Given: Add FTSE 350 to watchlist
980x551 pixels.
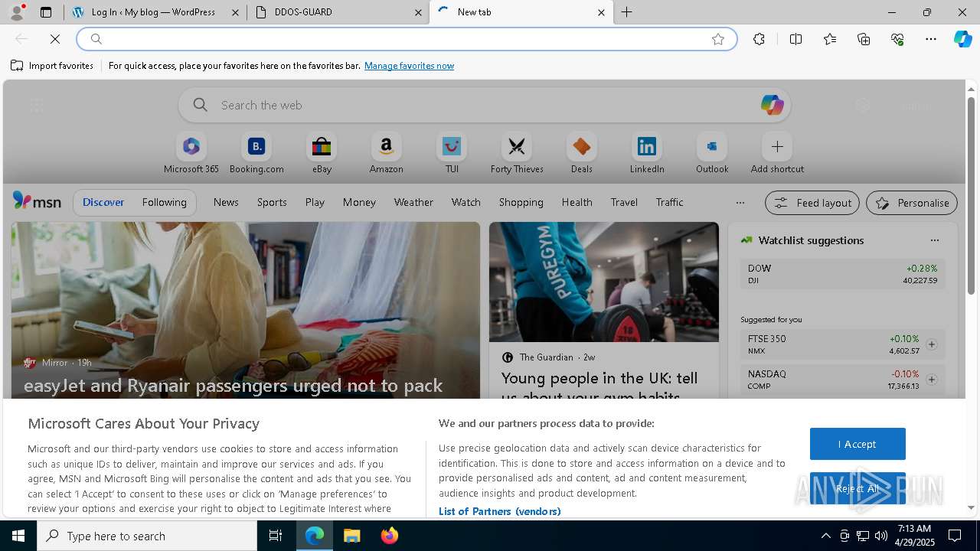Looking at the screenshot, I should coord(932,344).
